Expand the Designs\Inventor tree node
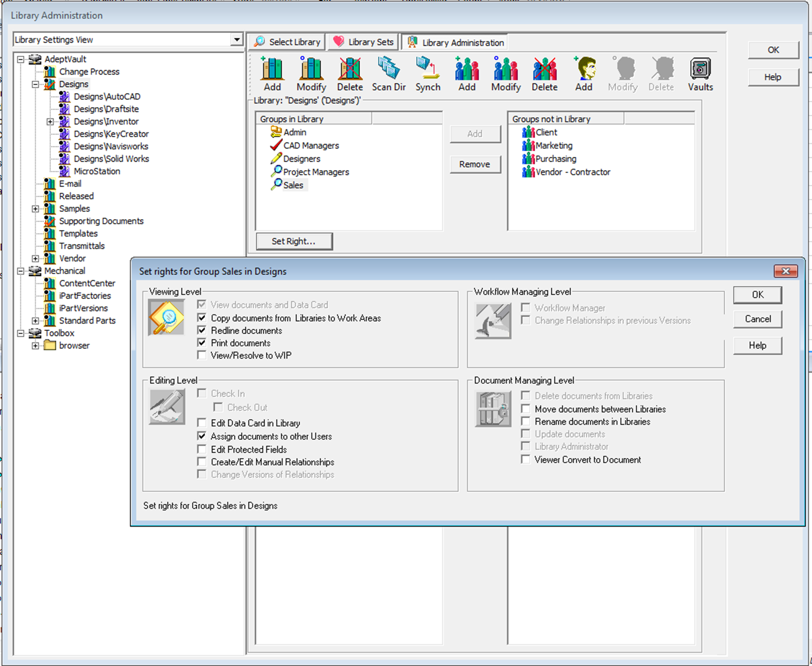The height and width of the screenshot is (666, 812). (50, 122)
